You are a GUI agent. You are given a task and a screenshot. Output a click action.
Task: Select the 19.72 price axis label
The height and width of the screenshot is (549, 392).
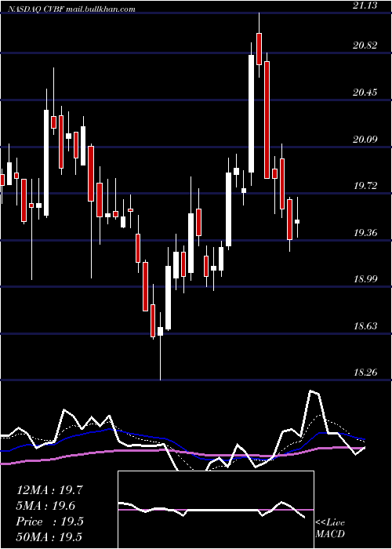coord(365,185)
